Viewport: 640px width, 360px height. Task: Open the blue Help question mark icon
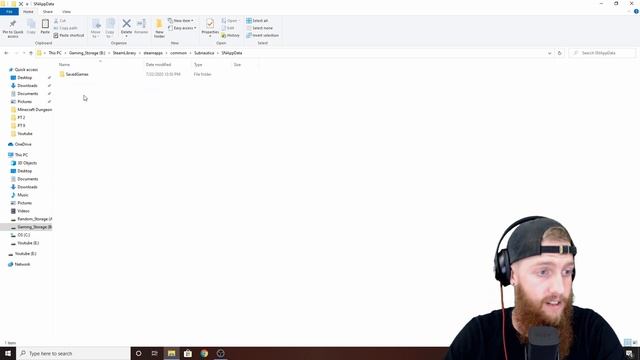[x=636, y=11]
